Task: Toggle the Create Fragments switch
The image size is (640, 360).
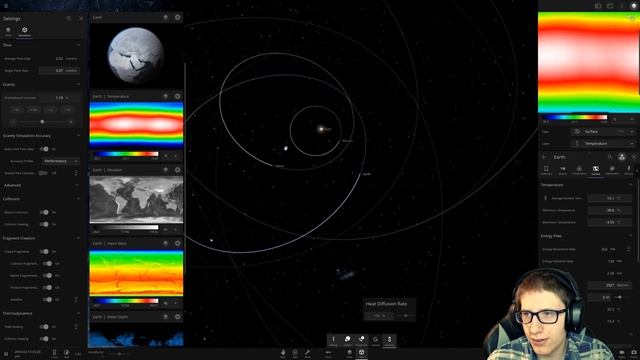Action: coord(44,251)
